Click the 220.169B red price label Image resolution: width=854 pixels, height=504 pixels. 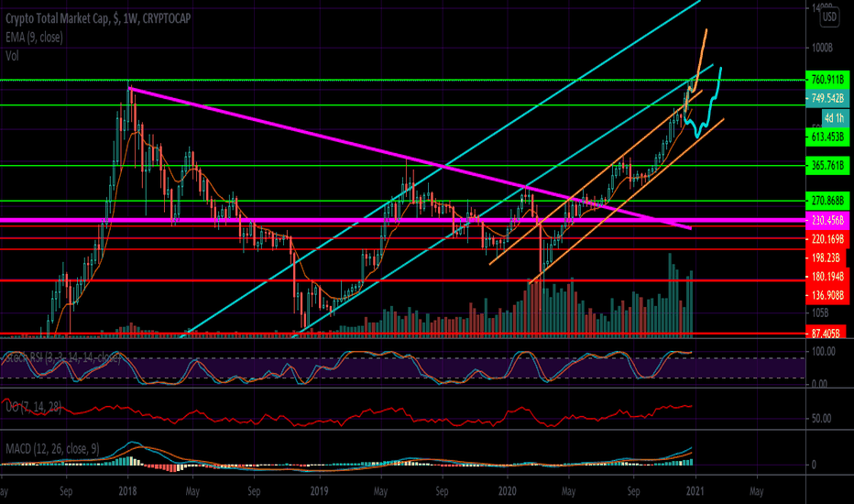pos(827,238)
